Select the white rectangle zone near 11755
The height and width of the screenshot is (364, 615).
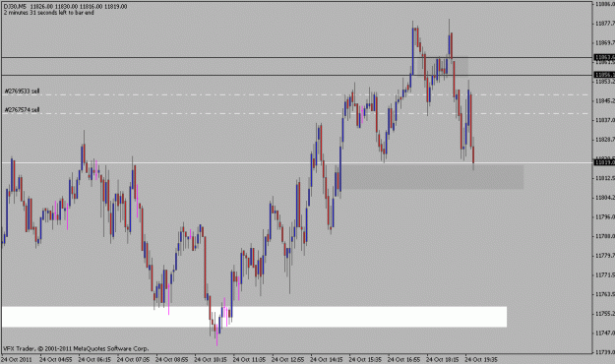(x=254, y=317)
